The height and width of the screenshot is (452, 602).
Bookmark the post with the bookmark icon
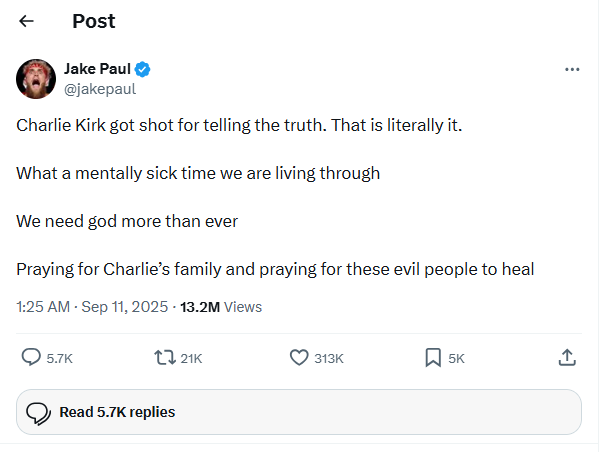pos(433,357)
